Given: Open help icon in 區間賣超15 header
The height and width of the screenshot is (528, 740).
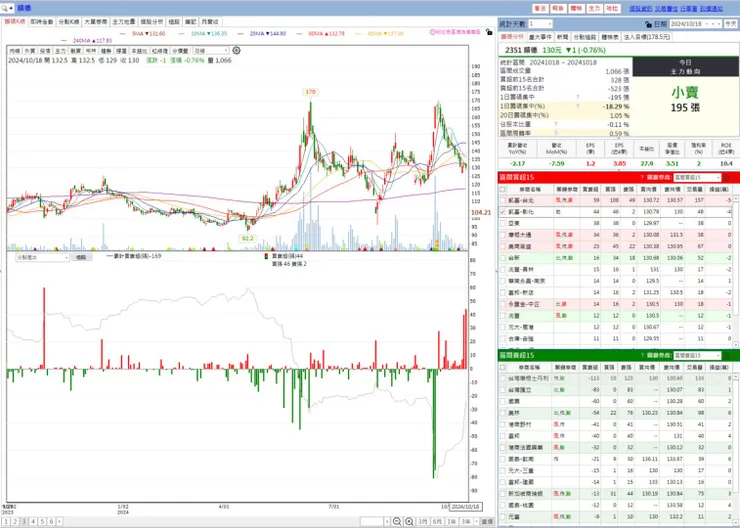Looking at the screenshot, I should point(642,355).
